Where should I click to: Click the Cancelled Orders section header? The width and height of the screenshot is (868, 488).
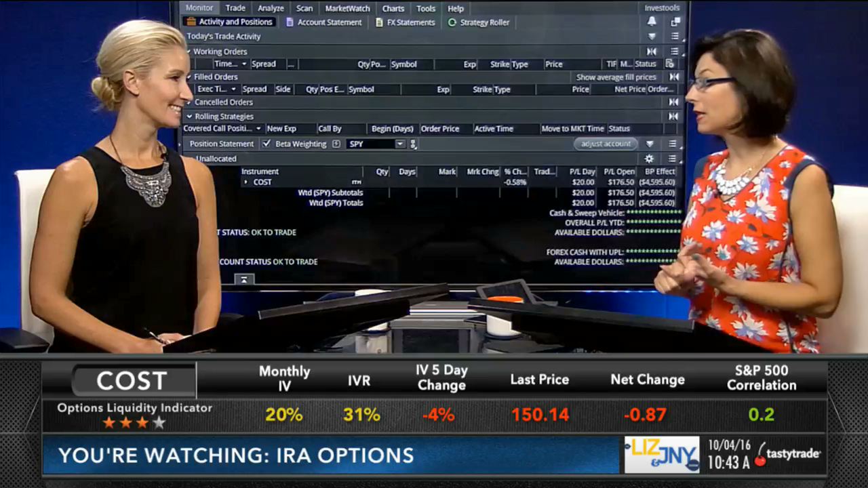point(224,102)
